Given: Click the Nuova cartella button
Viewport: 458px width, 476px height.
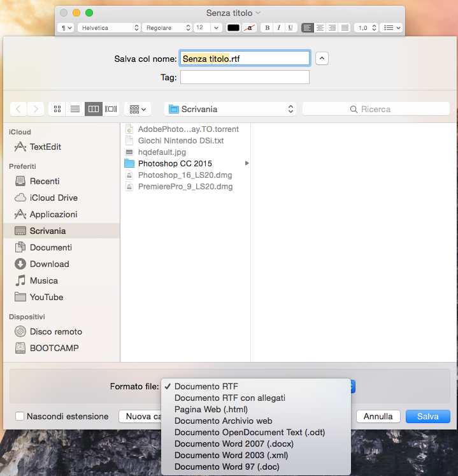Looking at the screenshot, I should click(x=140, y=416).
